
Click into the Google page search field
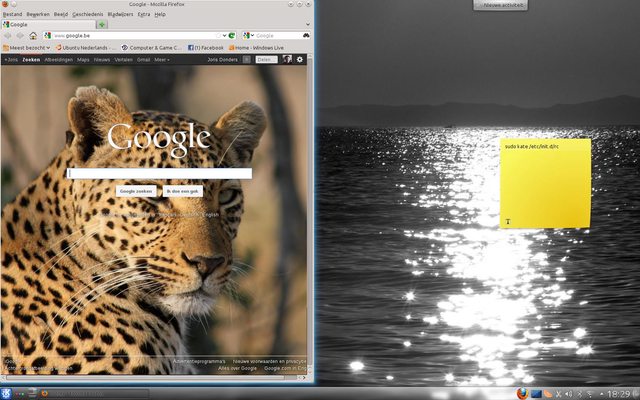(x=159, y=173)
